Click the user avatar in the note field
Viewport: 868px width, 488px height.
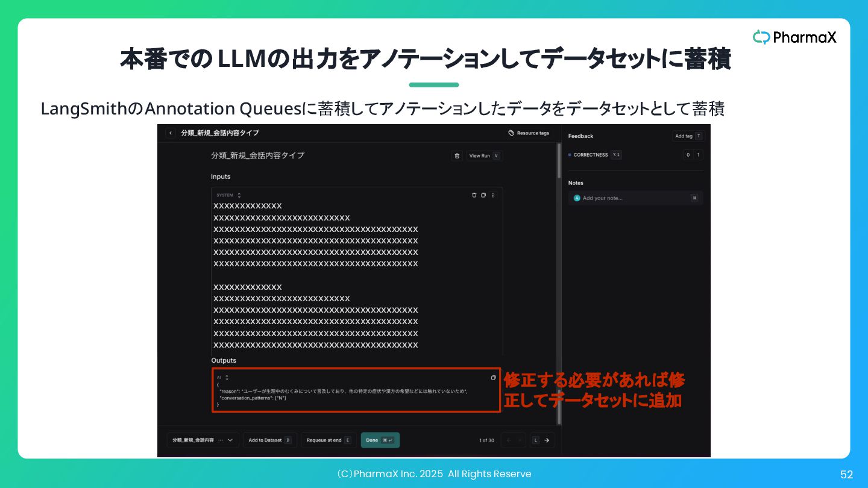tap(577, 198)
